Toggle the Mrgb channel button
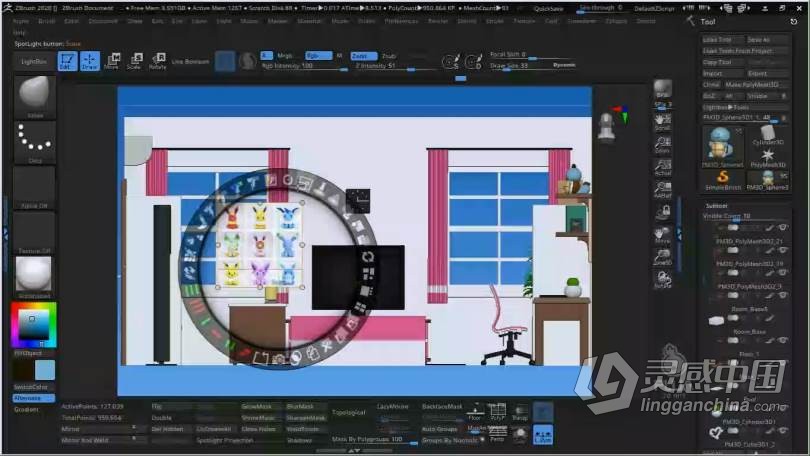The height and width of the screenshot is (456, 810). point(285,56)
